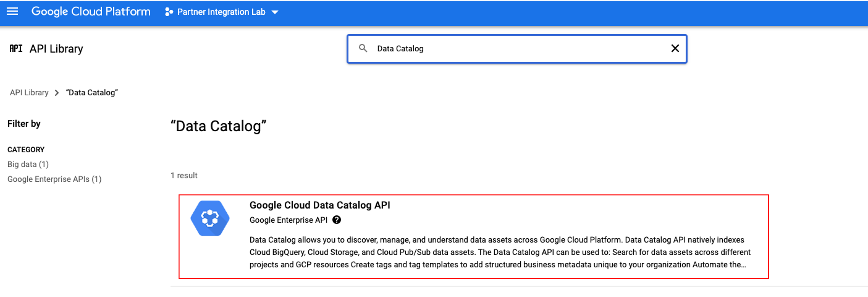868x297 pixels.
Task: Click the API Library page title
Action: [x=56, y=49]
